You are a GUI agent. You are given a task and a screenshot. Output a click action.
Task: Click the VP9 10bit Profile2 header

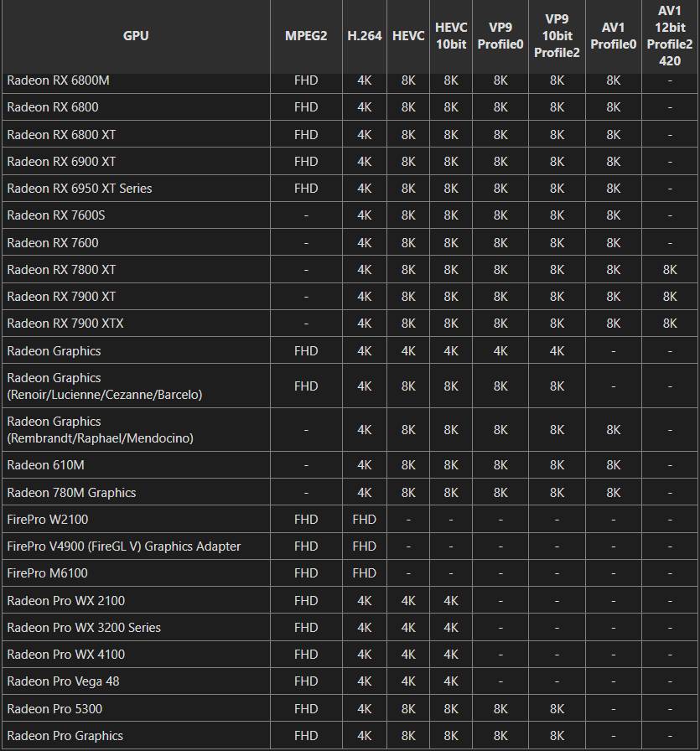click(x=557, y=36)
